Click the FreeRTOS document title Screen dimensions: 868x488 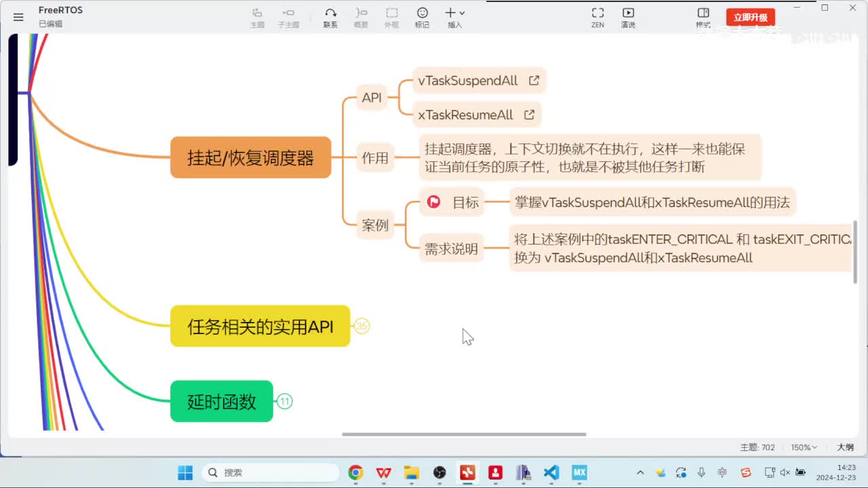(60, 11)
